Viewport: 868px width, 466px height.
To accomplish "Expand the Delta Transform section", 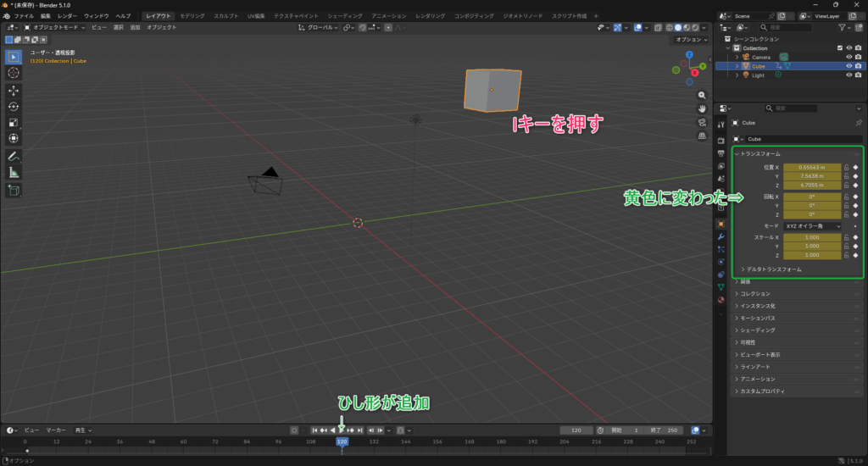I will 773,269.
